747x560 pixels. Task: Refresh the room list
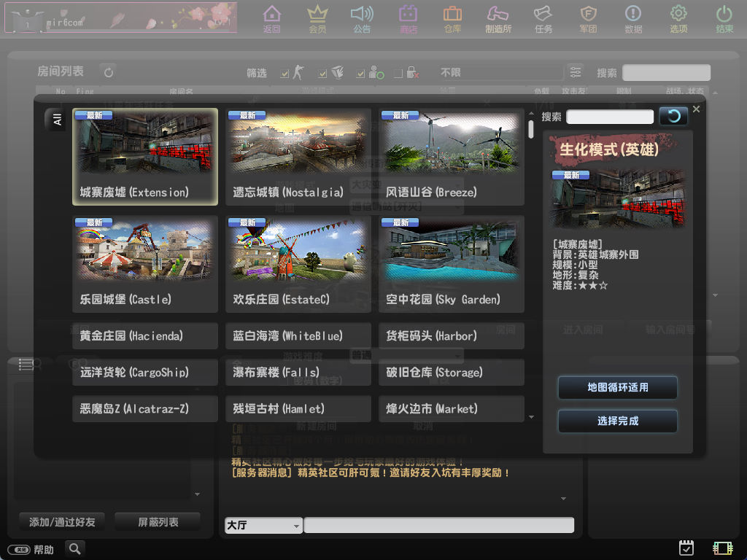(x=109, y=72)
